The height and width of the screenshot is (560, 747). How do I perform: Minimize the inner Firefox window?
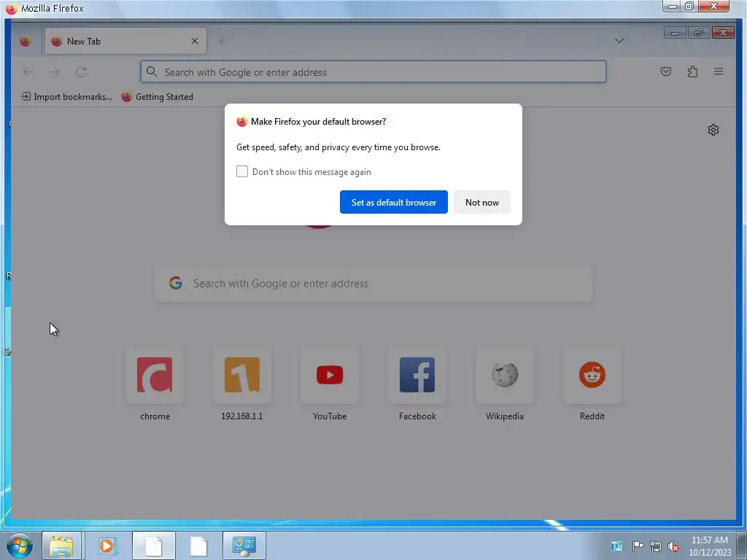(x=675, y=32)
